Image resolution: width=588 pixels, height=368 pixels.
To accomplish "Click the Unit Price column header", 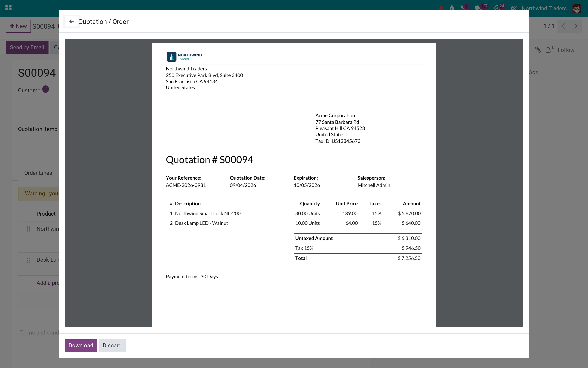I will 347,204.
